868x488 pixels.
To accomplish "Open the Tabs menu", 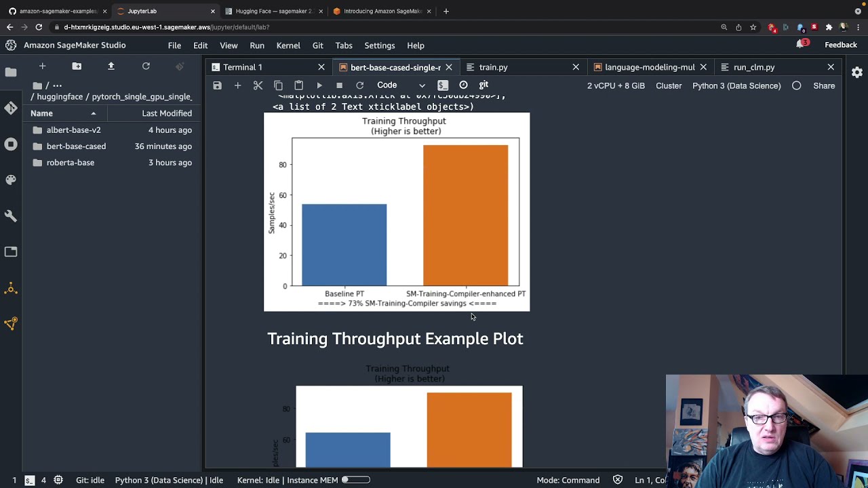I will (344, 45).
